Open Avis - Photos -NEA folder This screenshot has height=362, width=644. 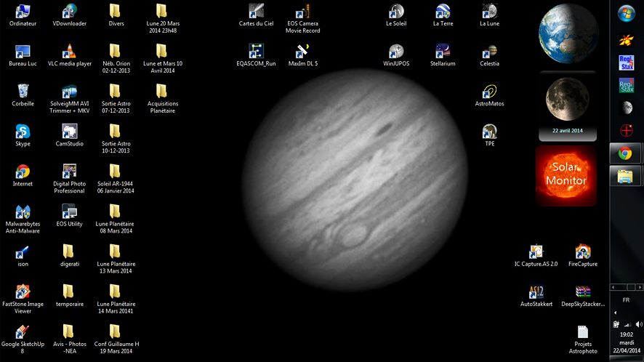tap(69, 339)
